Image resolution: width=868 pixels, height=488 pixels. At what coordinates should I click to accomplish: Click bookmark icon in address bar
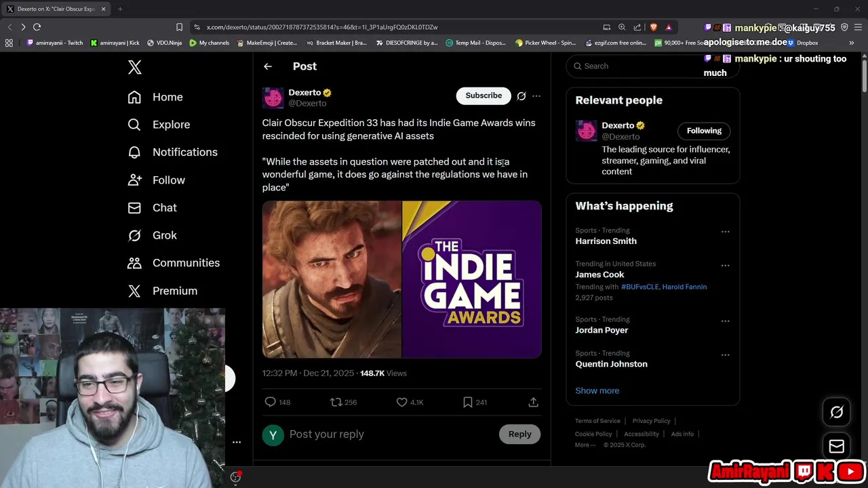tap(179, 27)
